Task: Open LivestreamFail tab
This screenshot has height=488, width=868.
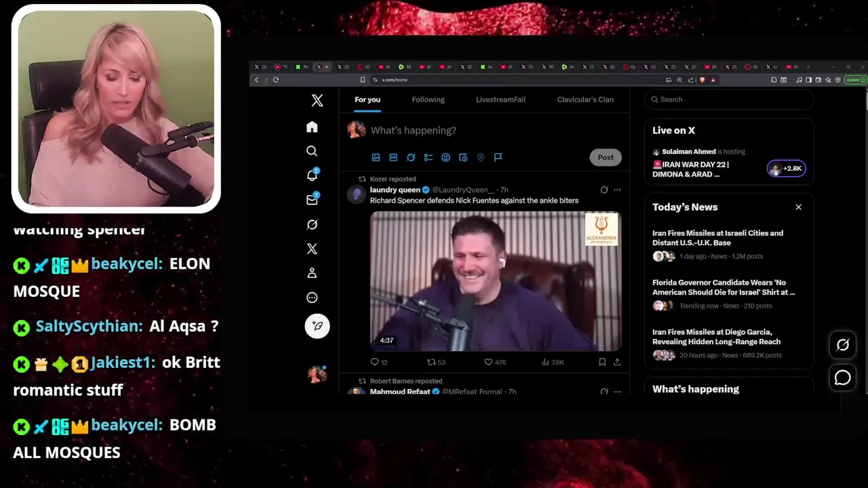Action: [x=500, y=100]
